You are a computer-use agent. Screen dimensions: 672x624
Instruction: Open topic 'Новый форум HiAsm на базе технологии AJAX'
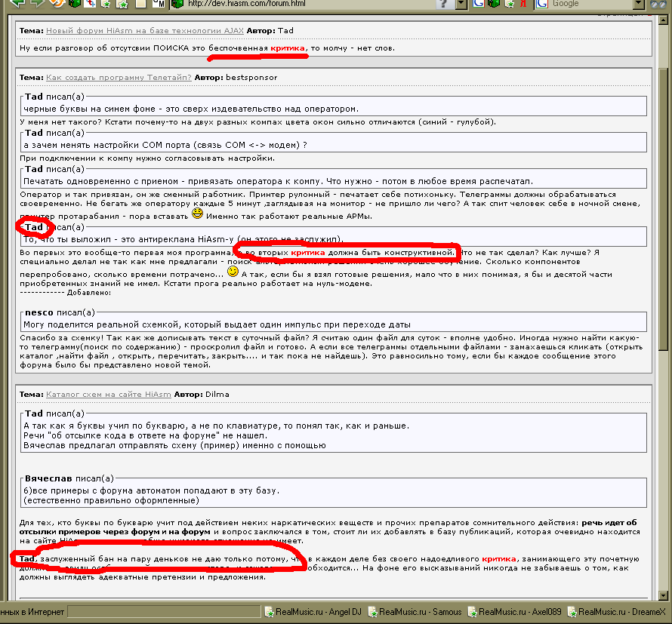149,31
